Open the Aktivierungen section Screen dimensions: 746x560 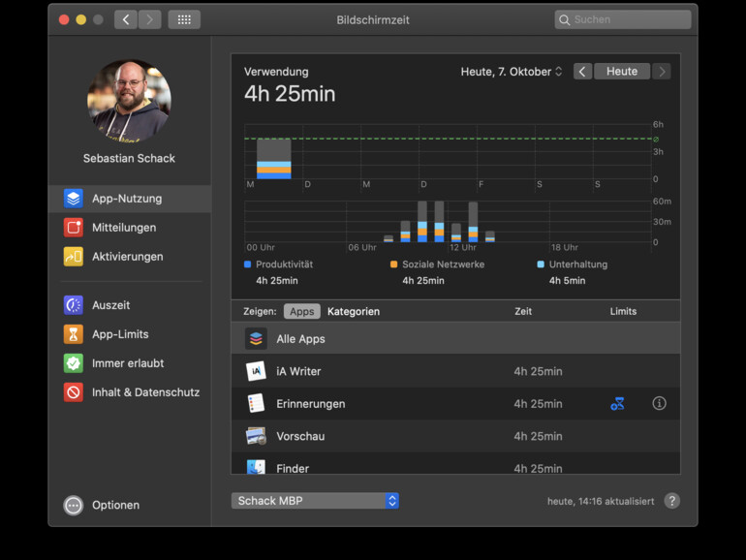[126, 257]
